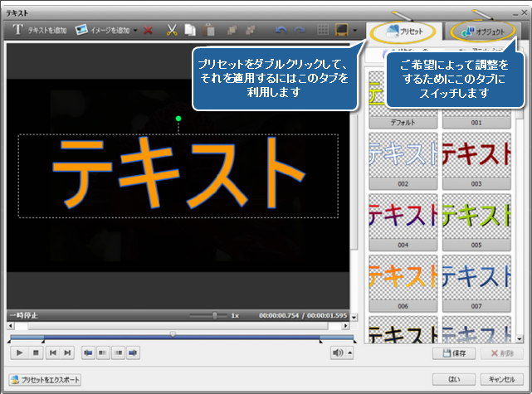
Task: Toggle the grid display icon
Action: pos(323,31)
